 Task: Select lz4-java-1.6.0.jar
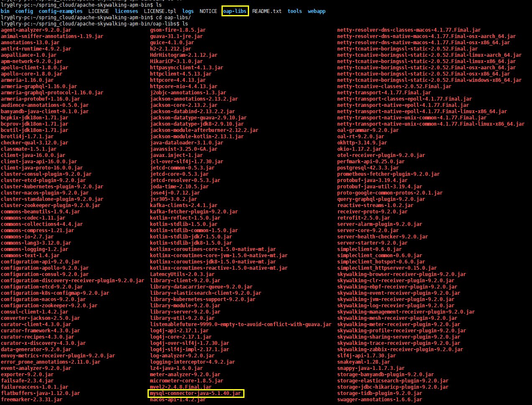176,368
